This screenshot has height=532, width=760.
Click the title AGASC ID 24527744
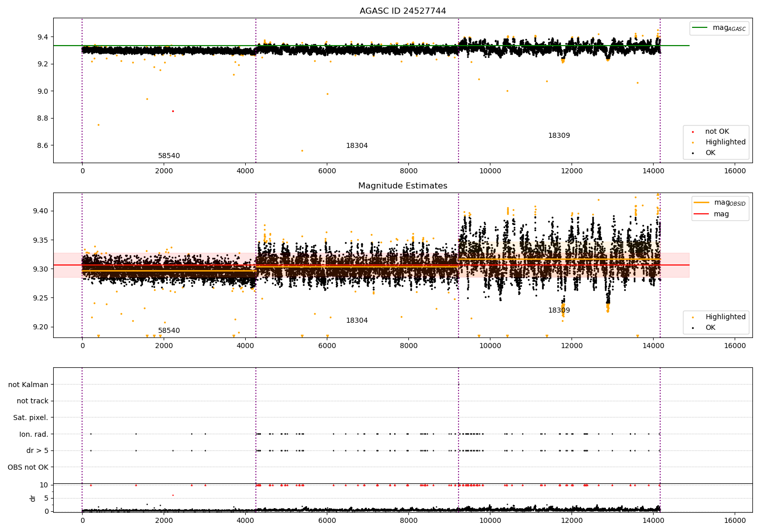pyautogui.click(x=403, y=11)
